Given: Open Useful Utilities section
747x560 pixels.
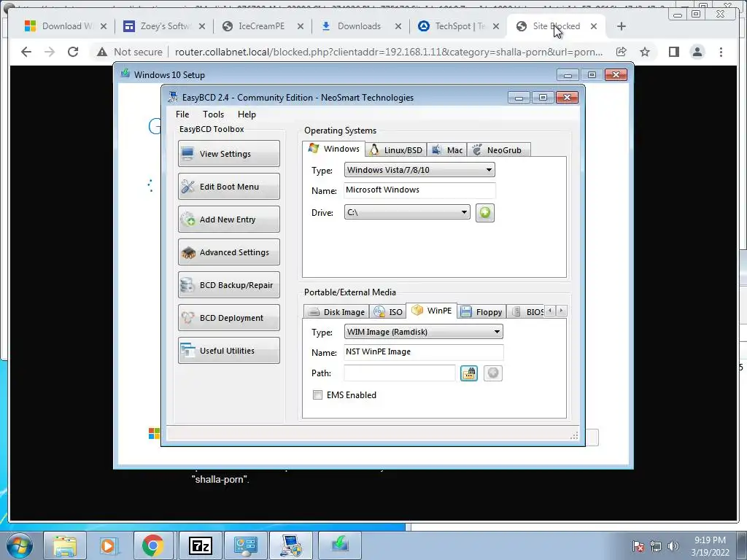Looking at the screenshot, I should click(x=228, y=351).
